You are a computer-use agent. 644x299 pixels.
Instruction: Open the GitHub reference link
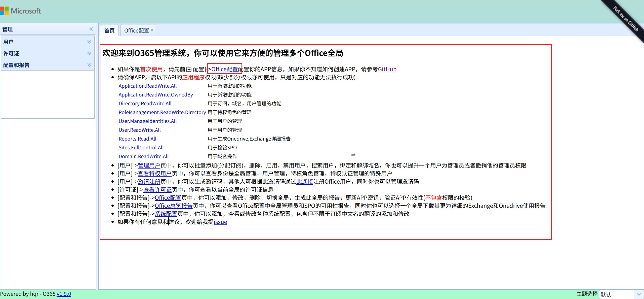coord(387,69)
